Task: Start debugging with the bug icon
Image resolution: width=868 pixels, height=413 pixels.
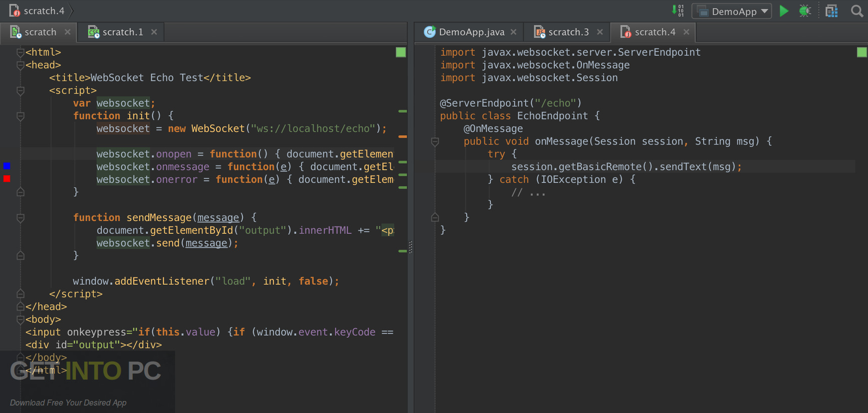Action: coord(805,11)
